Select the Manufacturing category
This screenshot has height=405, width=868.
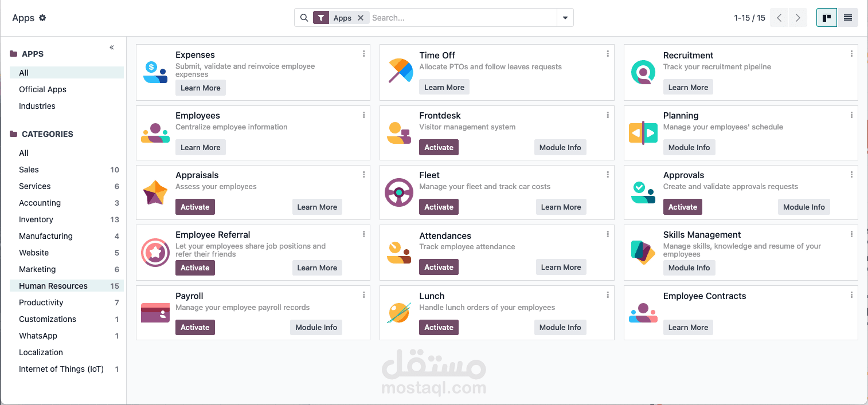pos(67,236)
